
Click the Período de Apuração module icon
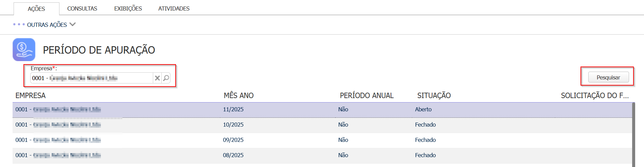coord(24,50)
